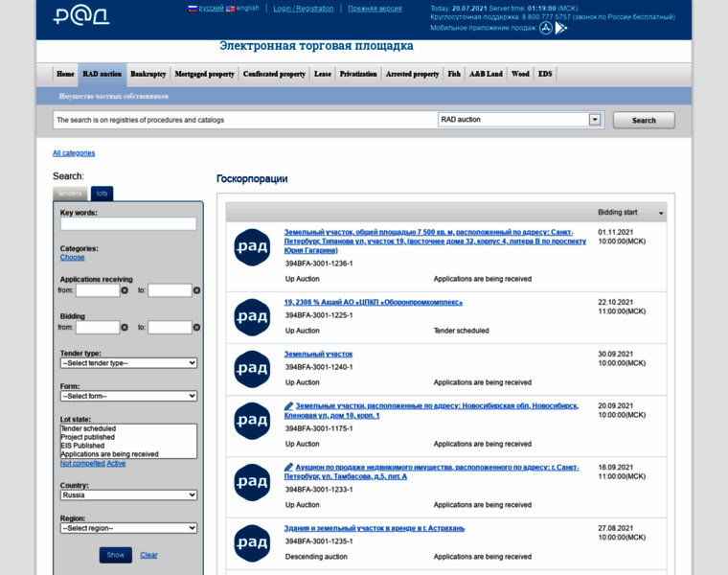Click into the Key words field
Viewport: 728px width, 575px height.
coord(128,224)
